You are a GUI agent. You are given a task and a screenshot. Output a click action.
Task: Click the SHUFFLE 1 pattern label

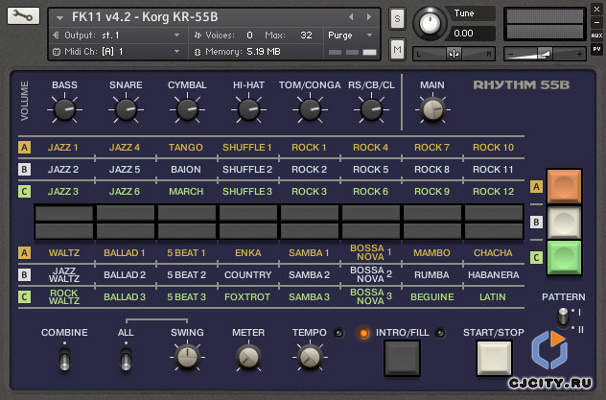247,147
